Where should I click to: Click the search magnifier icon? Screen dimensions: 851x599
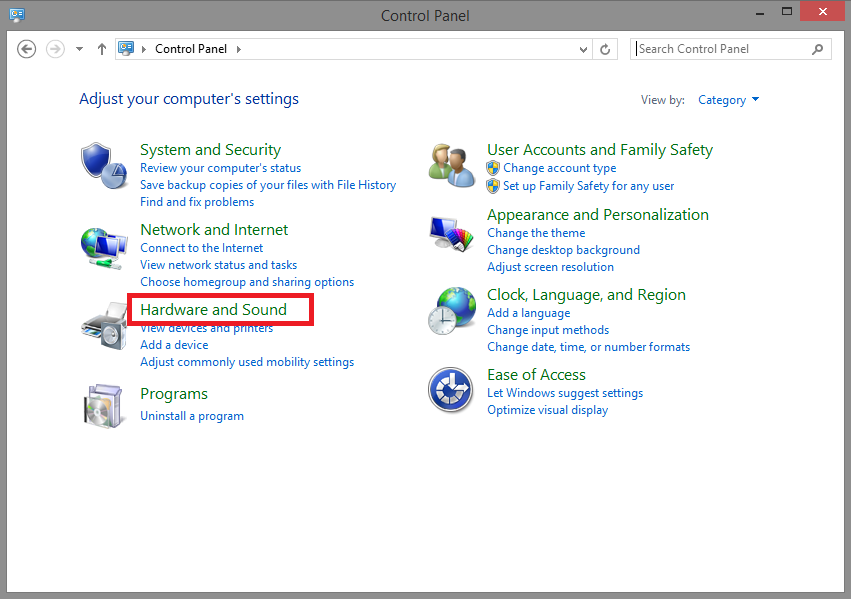(x=817, y=49)
